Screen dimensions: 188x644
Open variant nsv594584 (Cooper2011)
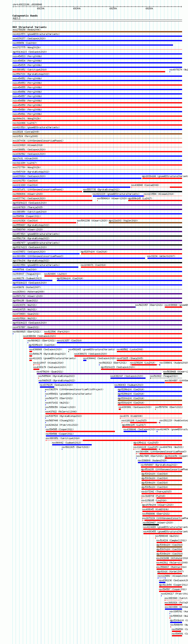click(26, 216)
